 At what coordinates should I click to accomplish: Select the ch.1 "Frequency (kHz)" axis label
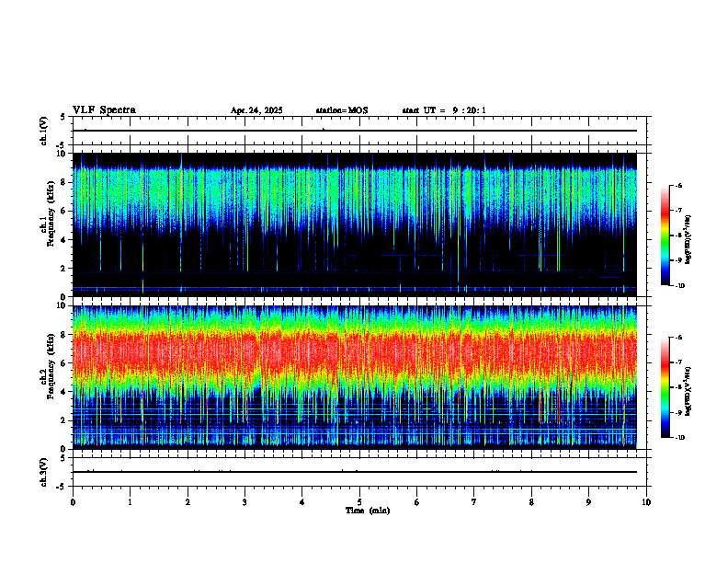click(51, 213)
